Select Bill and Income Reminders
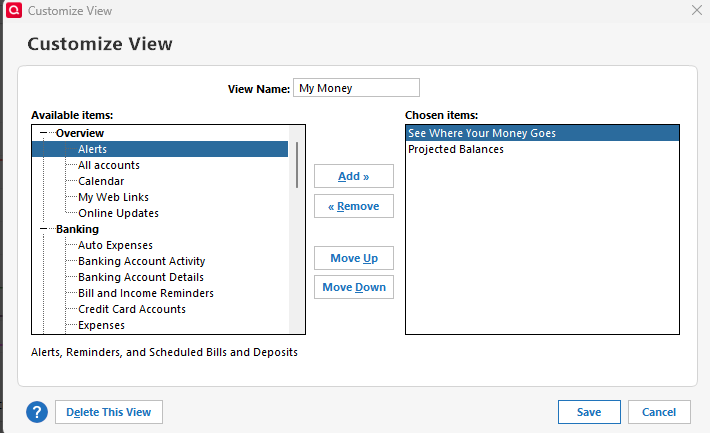Screen dimensions: 710x433 point(145,293)
